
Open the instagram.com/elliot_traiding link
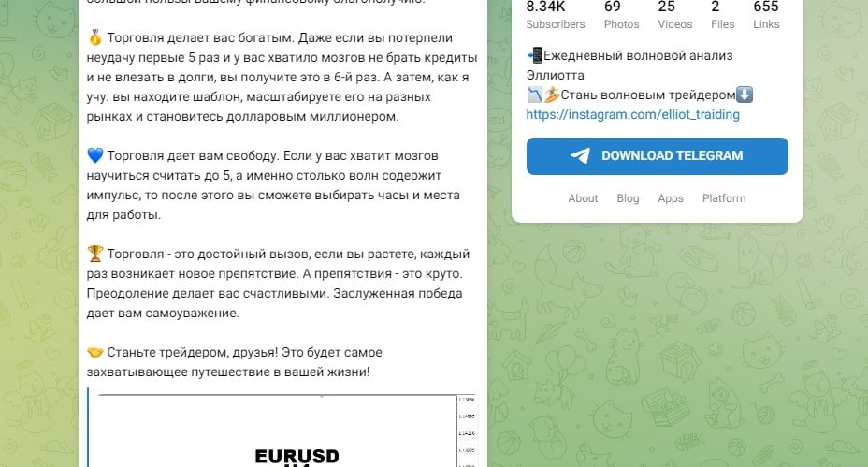pos(632,115)
